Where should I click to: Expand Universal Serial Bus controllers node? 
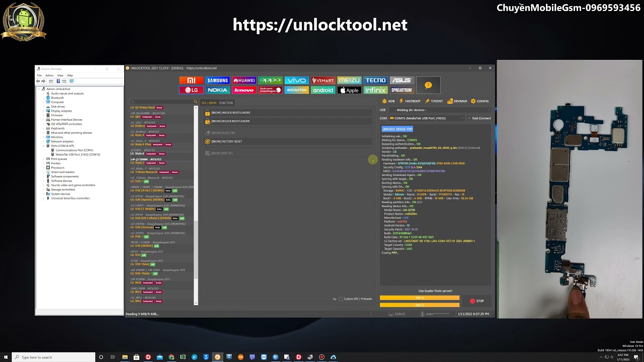[44, 198]
